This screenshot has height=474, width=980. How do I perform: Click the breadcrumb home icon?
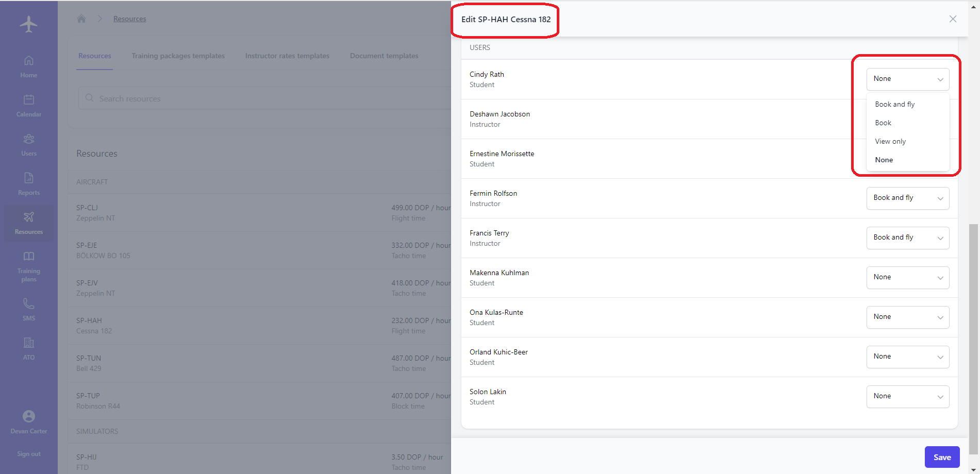pyautogui.click(x=81, y=19)
